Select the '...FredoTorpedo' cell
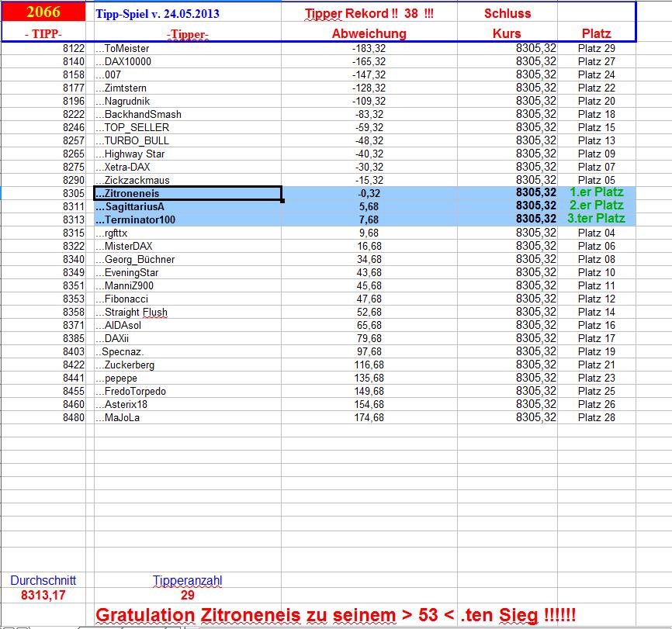Screen dimensions: 672x629 tap(188, 391)
